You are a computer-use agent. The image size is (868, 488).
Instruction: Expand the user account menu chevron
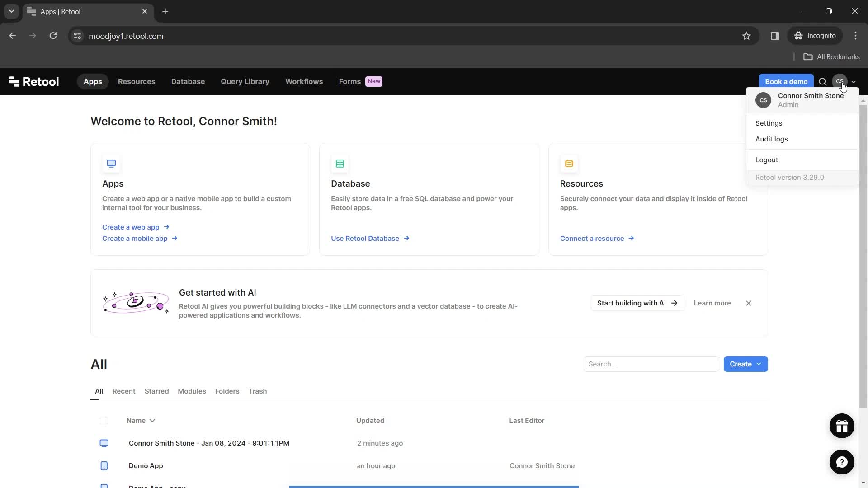pos(853,81)
